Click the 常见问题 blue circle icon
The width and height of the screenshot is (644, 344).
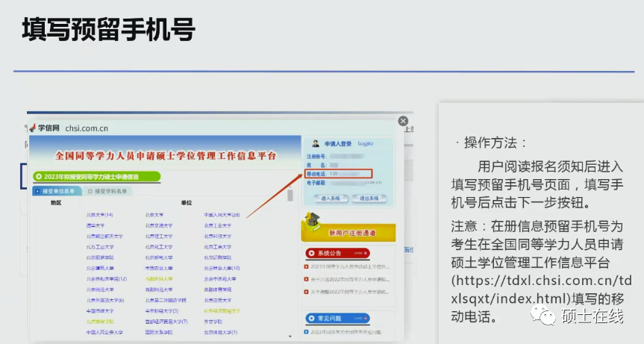pyautogui.click(x=312, y=318)
